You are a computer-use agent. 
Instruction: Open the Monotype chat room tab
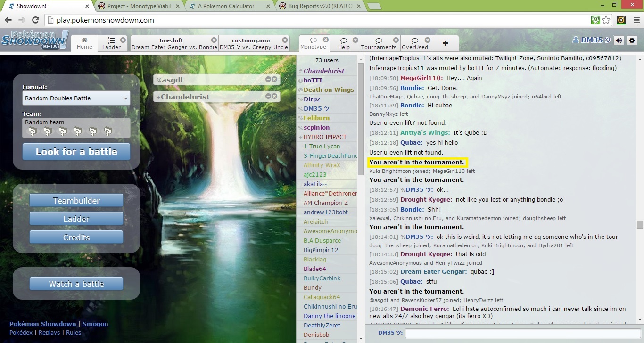point(313,43)
